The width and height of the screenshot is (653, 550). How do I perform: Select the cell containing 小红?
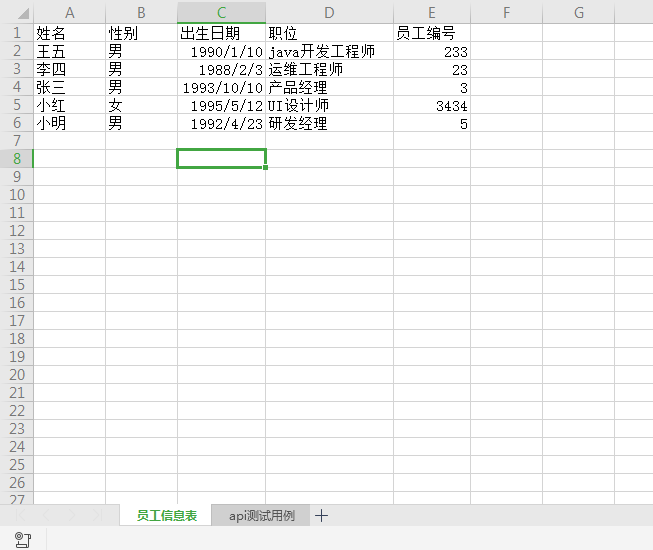click(x=70, y=105)
